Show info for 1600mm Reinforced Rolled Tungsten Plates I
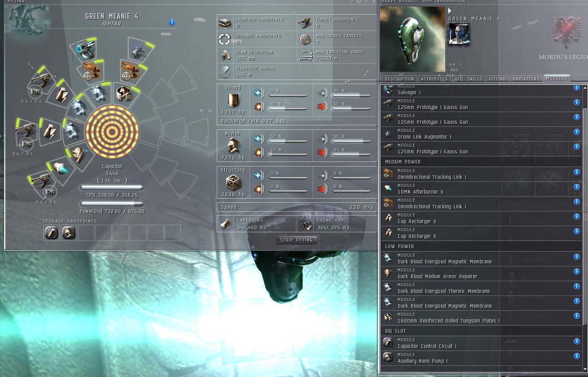588x377 pixels. click(577, 316)
